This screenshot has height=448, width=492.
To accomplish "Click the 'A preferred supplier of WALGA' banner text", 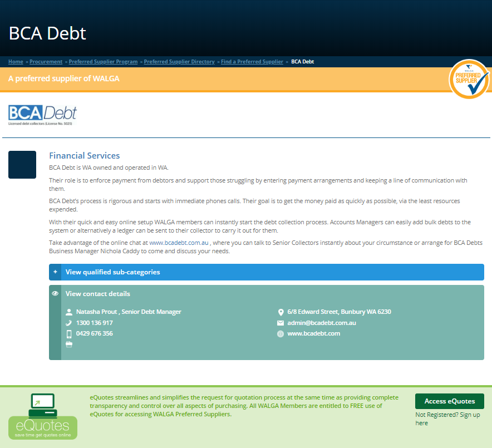I will (63, 78).
